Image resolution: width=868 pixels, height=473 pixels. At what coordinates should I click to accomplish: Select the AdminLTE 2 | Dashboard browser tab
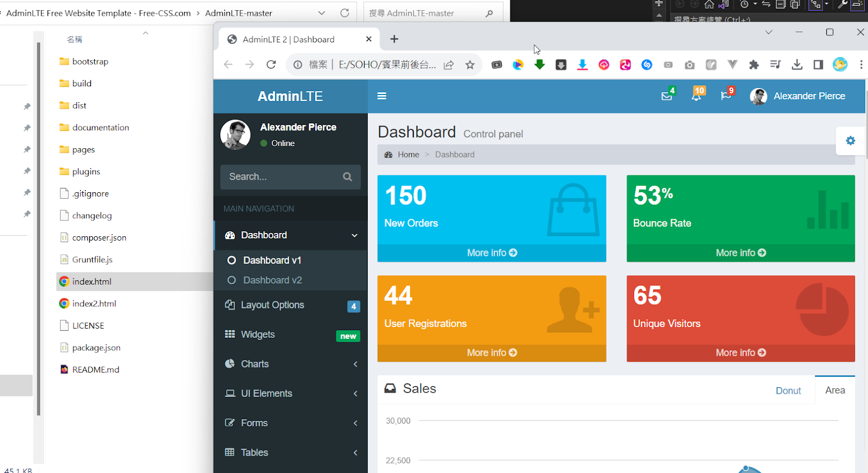coord(299,39)
